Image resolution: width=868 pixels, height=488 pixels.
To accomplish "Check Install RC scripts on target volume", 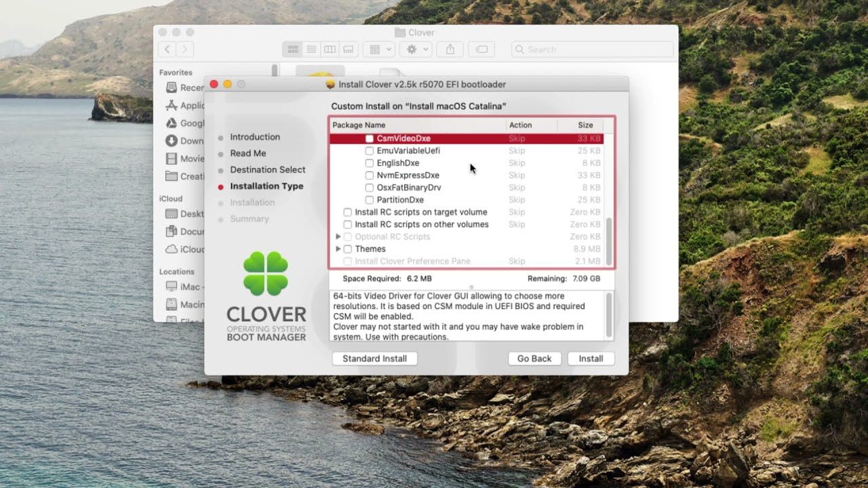I will (x=348, y=212).
